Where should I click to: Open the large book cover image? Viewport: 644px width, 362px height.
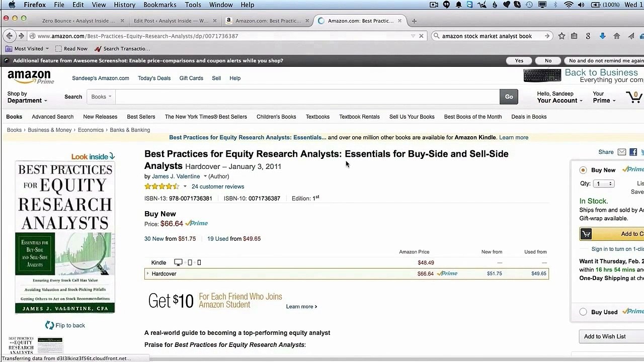click(x=65, y=237)
